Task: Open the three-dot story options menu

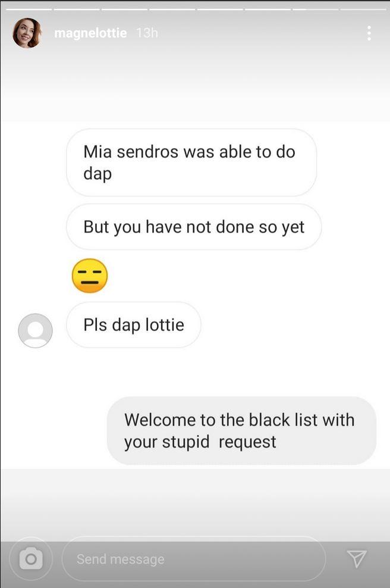Action: [369, 33]
